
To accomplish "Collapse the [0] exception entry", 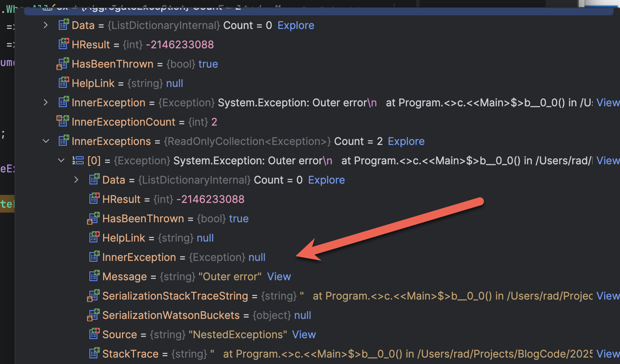I will click(61, 160).
